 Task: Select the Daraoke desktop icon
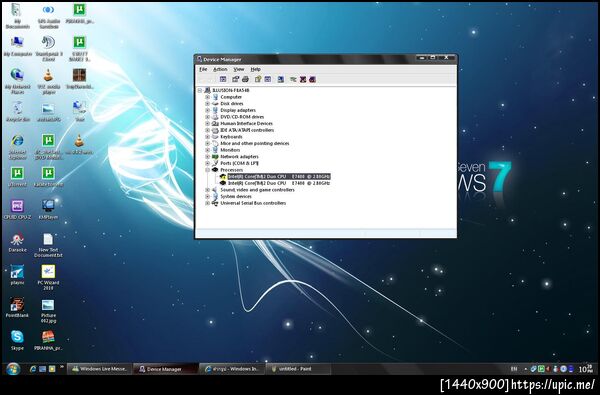(x=17, y=243)
